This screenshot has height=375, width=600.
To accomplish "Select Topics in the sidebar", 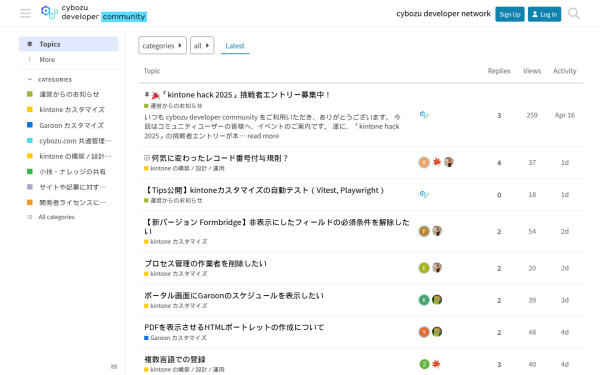I will pos(68,44).
